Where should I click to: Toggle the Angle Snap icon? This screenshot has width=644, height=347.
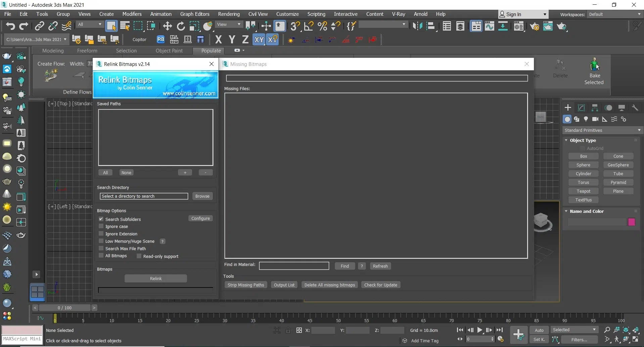click(309, 26)
